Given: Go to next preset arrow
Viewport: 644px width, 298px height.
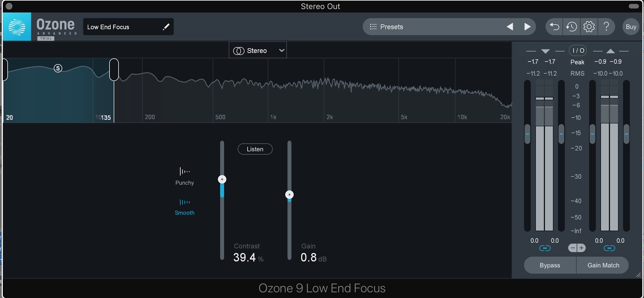Looking at the screenshot, I should [x=527, y=27].
